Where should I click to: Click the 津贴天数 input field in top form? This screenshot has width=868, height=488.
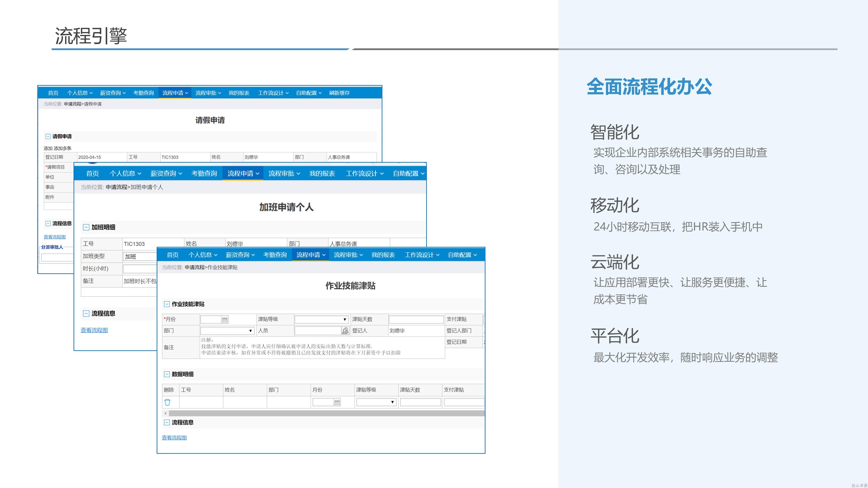[416, 319]
